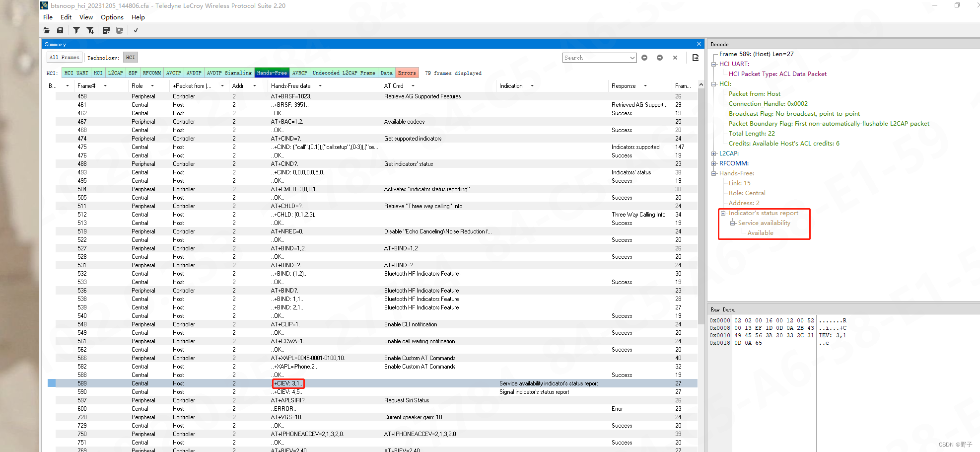The height and width of the screenshot is (452, 980).
Task: Open the Search history dropdown
Action: tap(631, 58)
